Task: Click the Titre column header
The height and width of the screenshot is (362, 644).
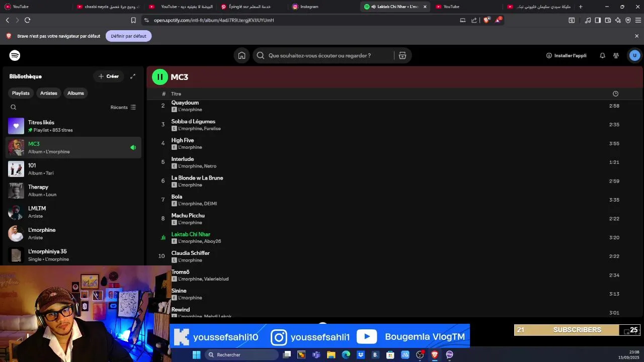Action: click(176, 94)
